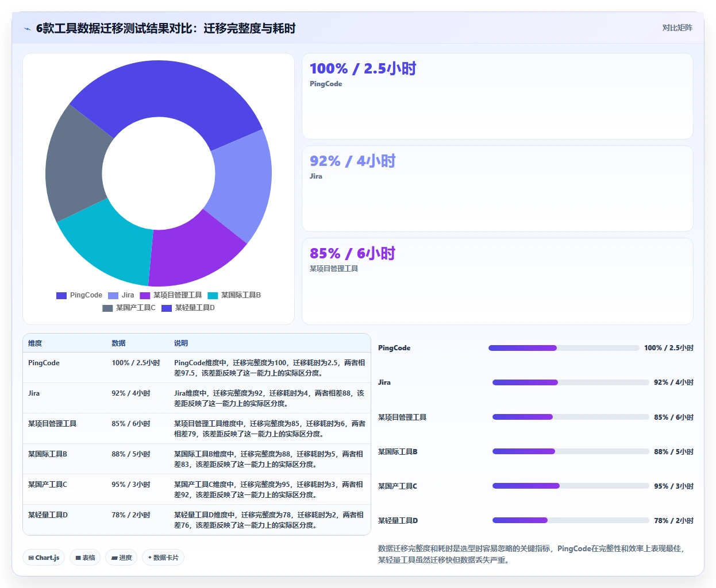Click the table cell 95% / 3小时
This screenshot has height=588, width=716.
click(131, 485)
